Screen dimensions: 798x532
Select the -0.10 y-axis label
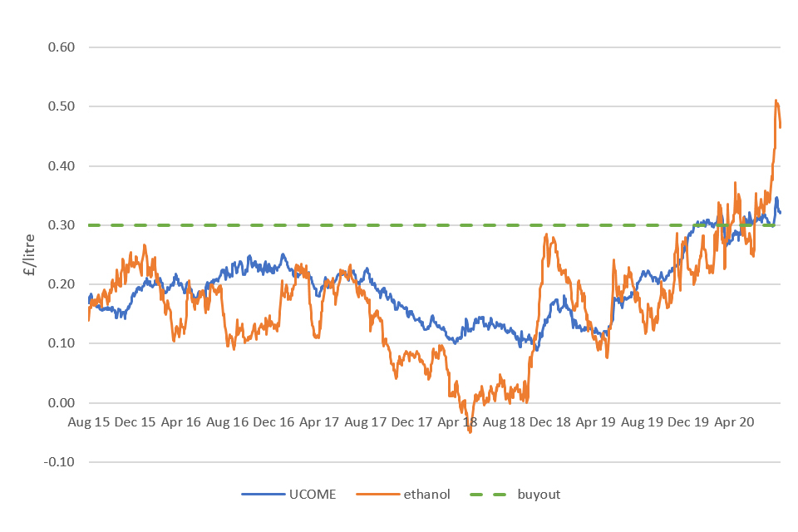coord(61,462)
